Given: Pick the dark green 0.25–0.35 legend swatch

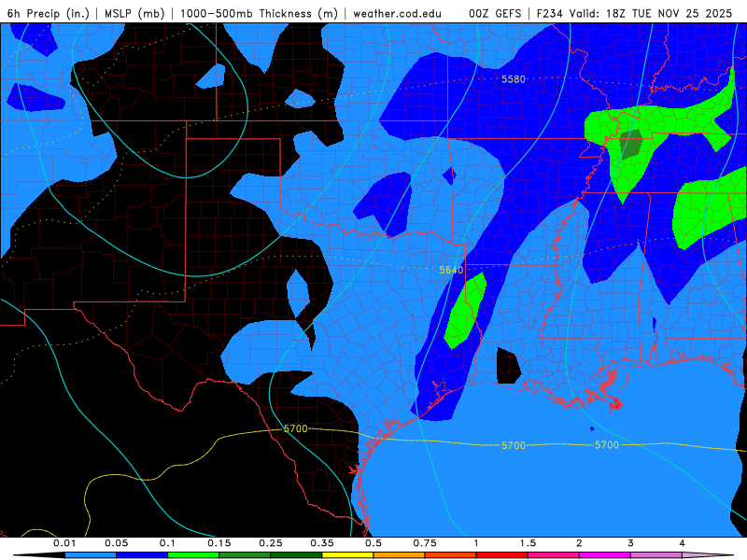Looking at the screenshot, I should tap(296, 555).
